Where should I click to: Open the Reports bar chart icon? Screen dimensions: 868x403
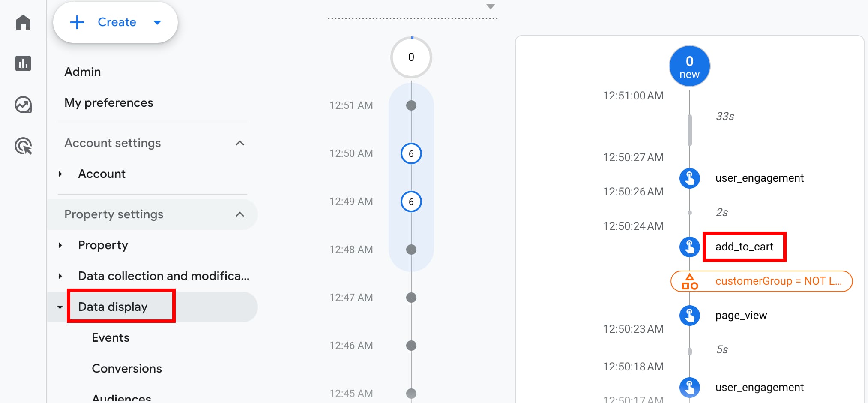pyautogui.click(x=23, y=63)
